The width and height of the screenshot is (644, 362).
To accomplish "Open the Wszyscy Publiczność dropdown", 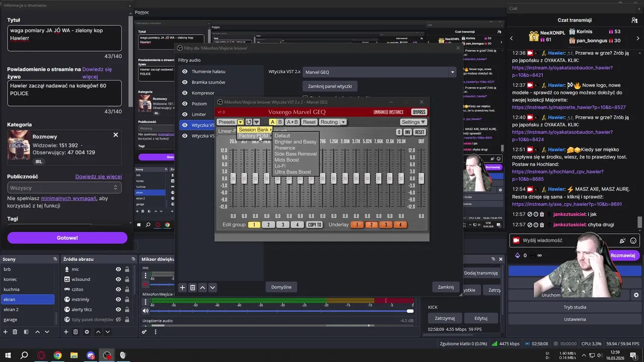I will (64, 188).
